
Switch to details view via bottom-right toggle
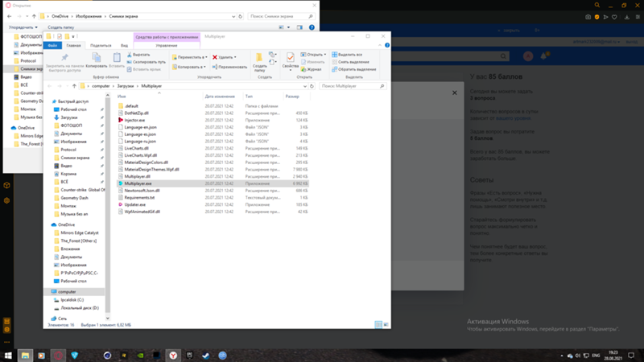(378, 325)
